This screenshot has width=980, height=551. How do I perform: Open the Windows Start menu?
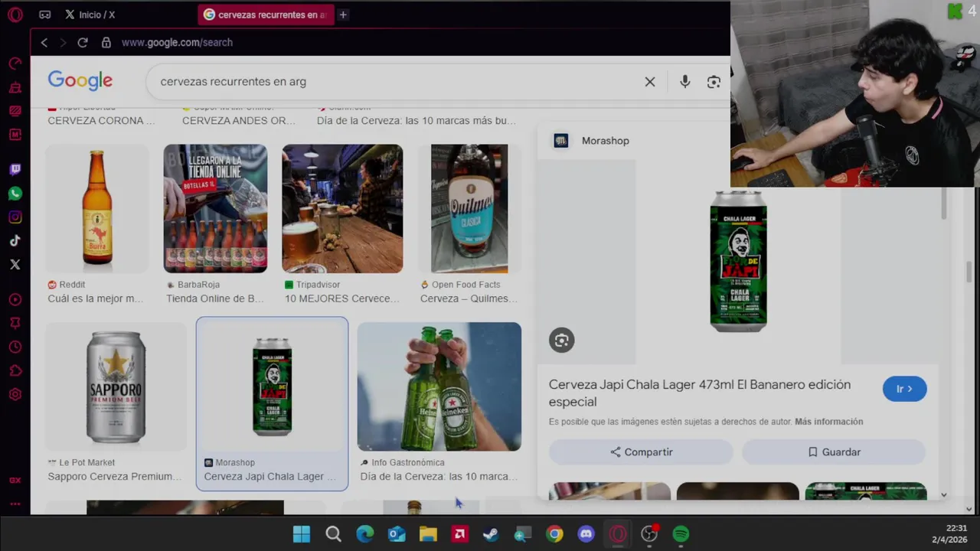point(302,534)
